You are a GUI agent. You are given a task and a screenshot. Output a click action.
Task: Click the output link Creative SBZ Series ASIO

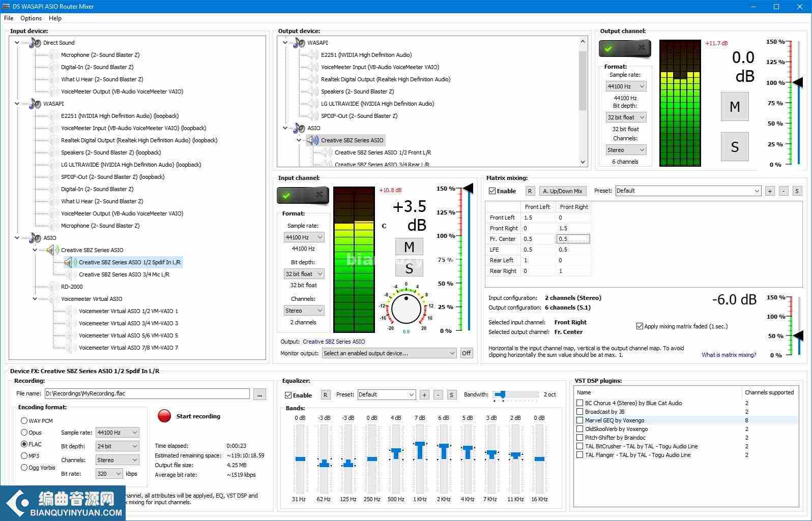334,342
